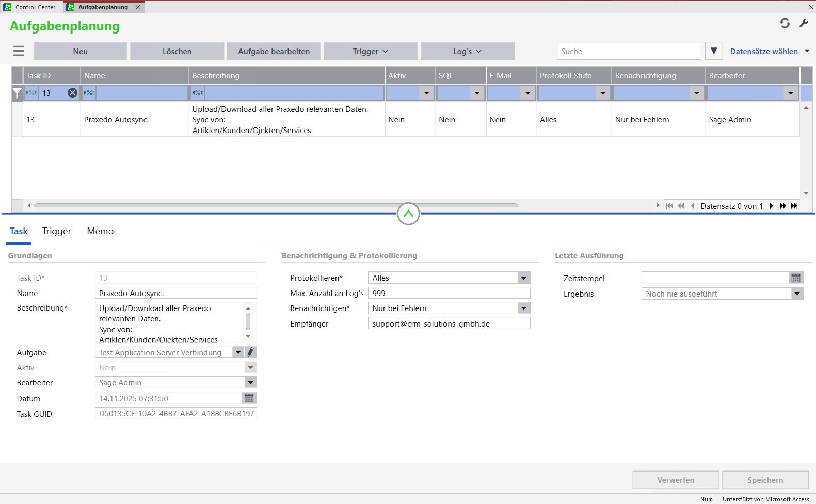816x504 pixels.
Task: Clear the Task ID filter value 13
Action: tap(72, 93)
